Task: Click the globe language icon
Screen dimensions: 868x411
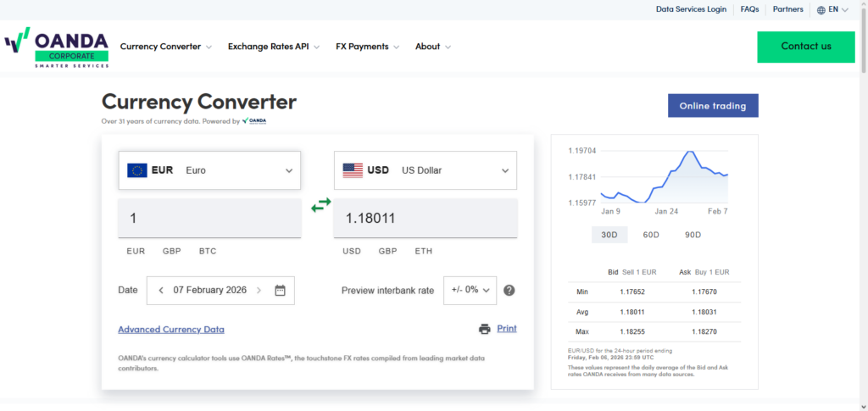Action: [x=821, y=10]
